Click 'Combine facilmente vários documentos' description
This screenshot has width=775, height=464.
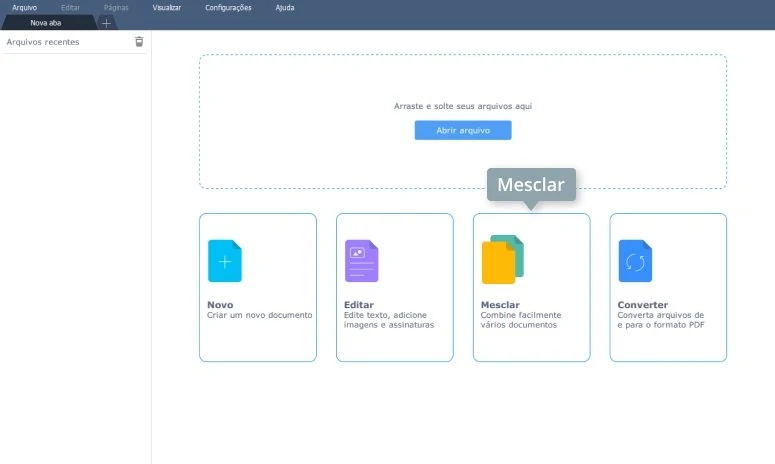[521, 320]
